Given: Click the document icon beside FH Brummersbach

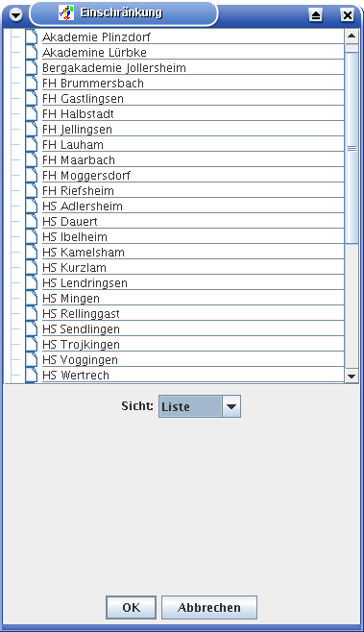Looking at the screenshot, I should [31, 83].
